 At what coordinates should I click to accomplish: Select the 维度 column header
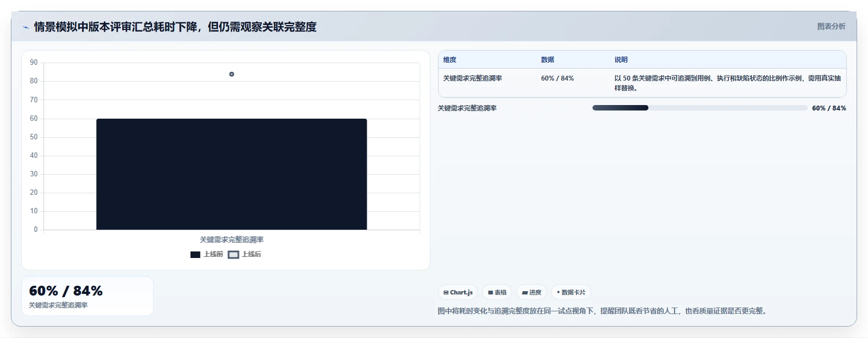[449, 60]
